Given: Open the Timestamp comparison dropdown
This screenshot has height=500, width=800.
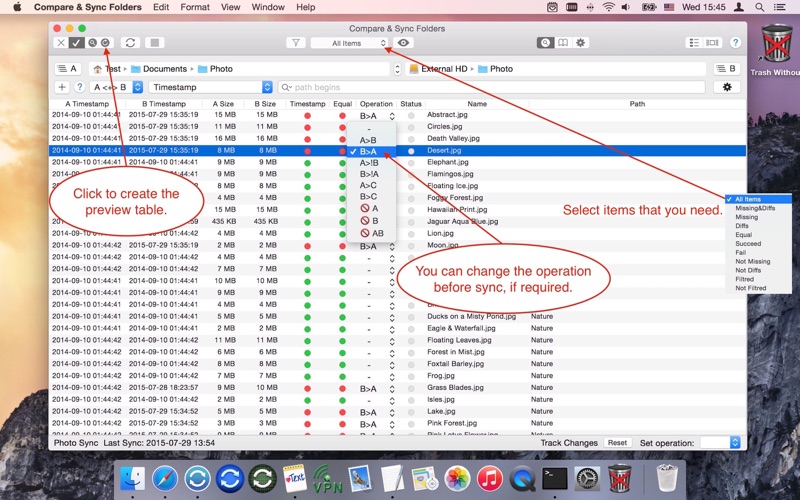Looking at the screenshot, I should pos(211,87).
